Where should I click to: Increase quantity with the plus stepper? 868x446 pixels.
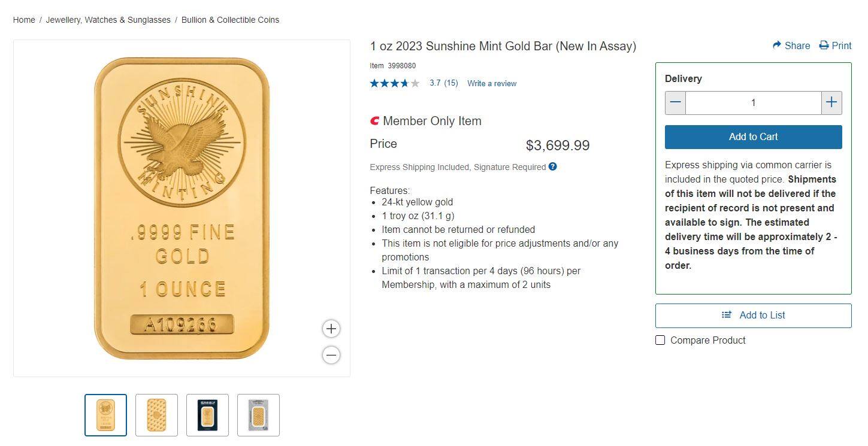[x=831, y=102]
